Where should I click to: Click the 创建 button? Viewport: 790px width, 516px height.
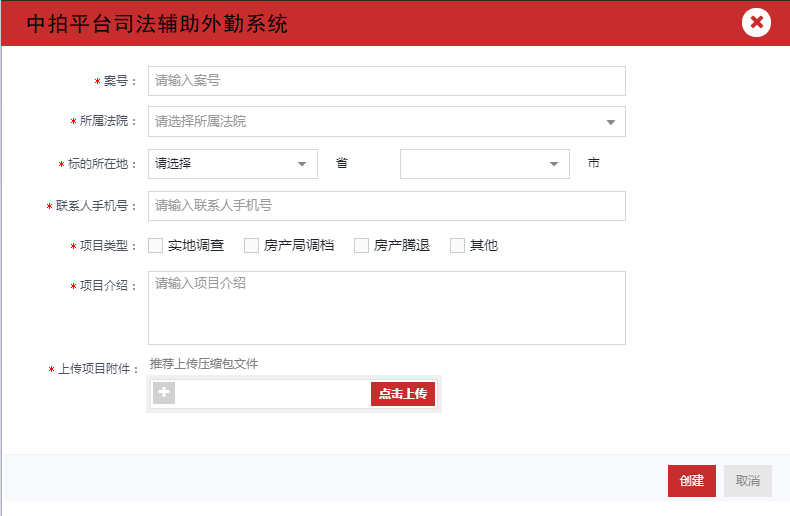(x=691, y=481)
